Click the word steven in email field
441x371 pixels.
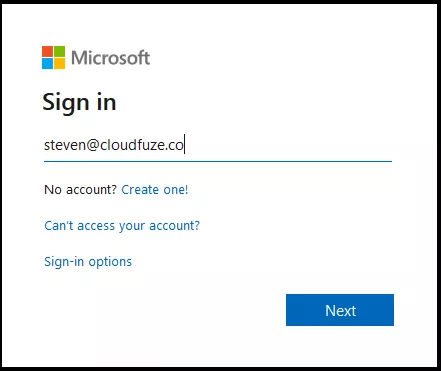point(65,145)
